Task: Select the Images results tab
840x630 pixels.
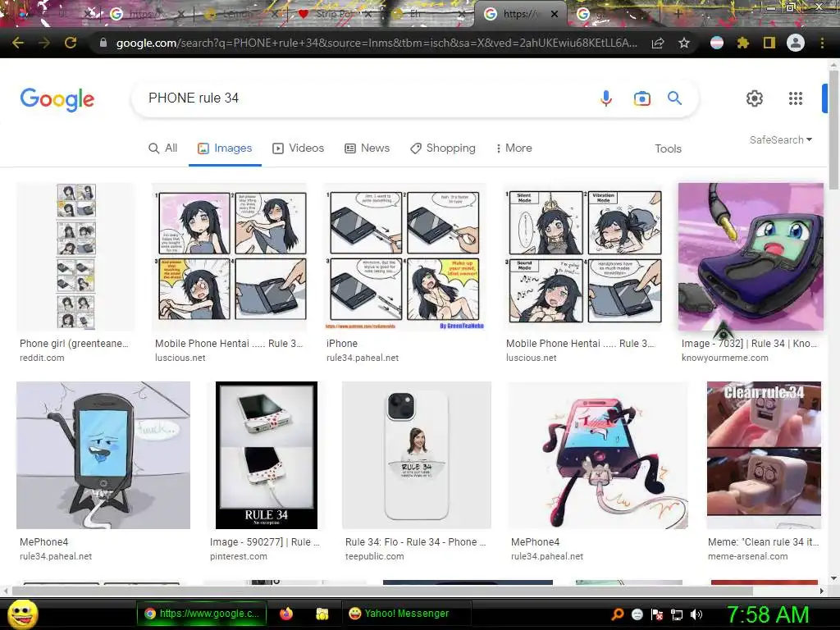Action: (x=225, y=148)
